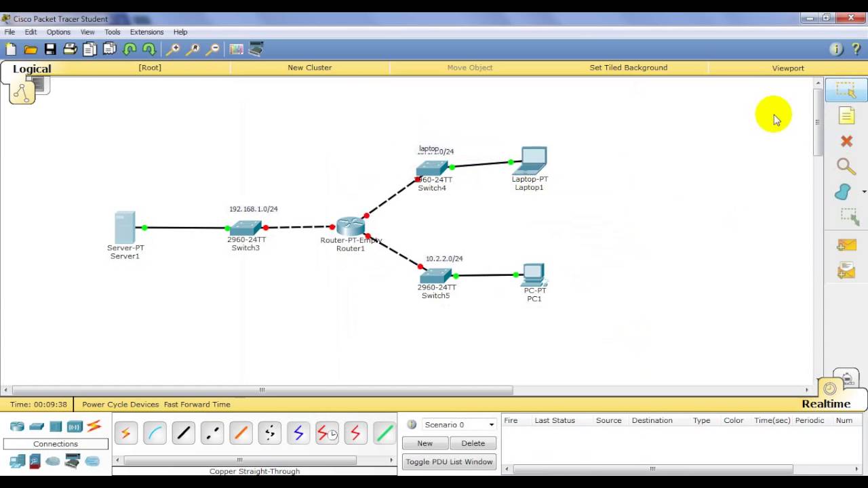Viewport: 868px width, 488px height.
Task: Open the Extensions menu
Action: point(146,32)
